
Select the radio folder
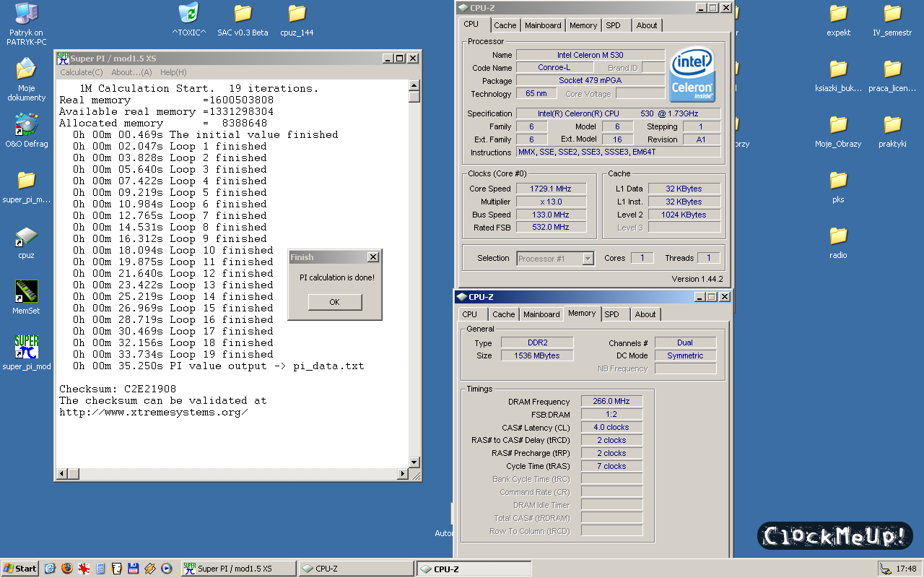(x=838, y=242)
